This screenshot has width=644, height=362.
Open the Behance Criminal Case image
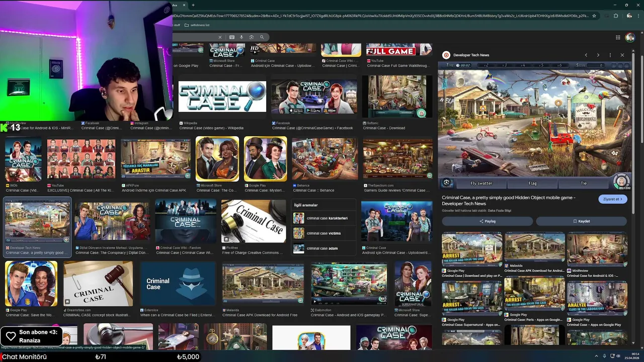pyautogui.click(x=325, y=159)
